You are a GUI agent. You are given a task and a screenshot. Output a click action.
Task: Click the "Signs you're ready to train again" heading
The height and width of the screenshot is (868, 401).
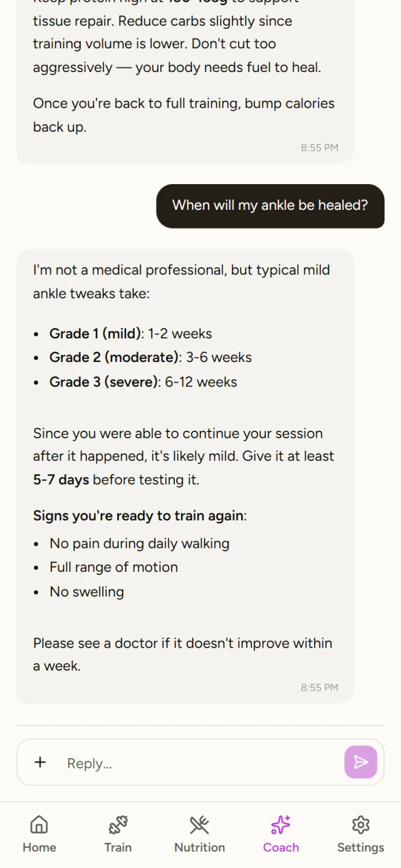click(140, 516)
